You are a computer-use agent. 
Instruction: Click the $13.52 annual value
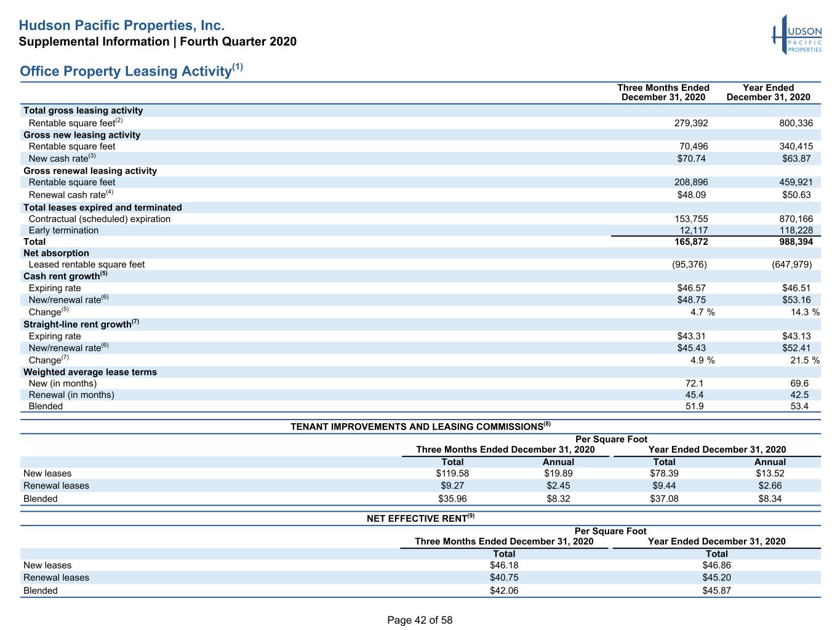(x=770, y=473)
